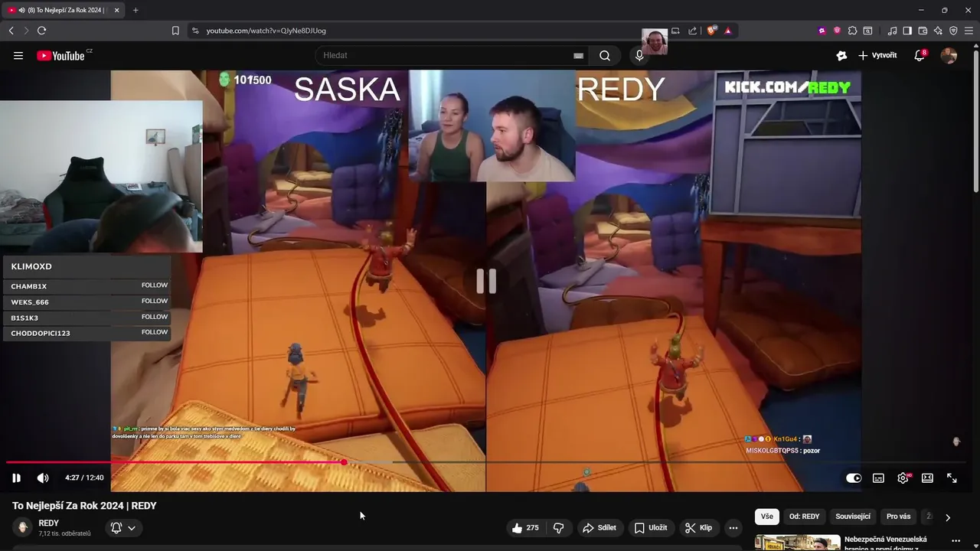Open the on-screen keyboard icon in search
The width and height of the screenshot is (980, 551).
(x=578, y=55)
